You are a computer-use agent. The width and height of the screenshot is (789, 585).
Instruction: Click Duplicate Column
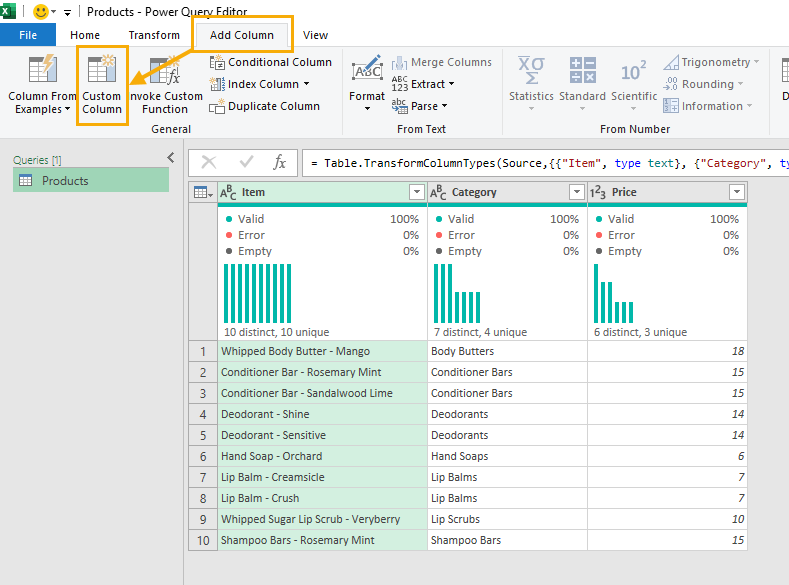[265, 106]
